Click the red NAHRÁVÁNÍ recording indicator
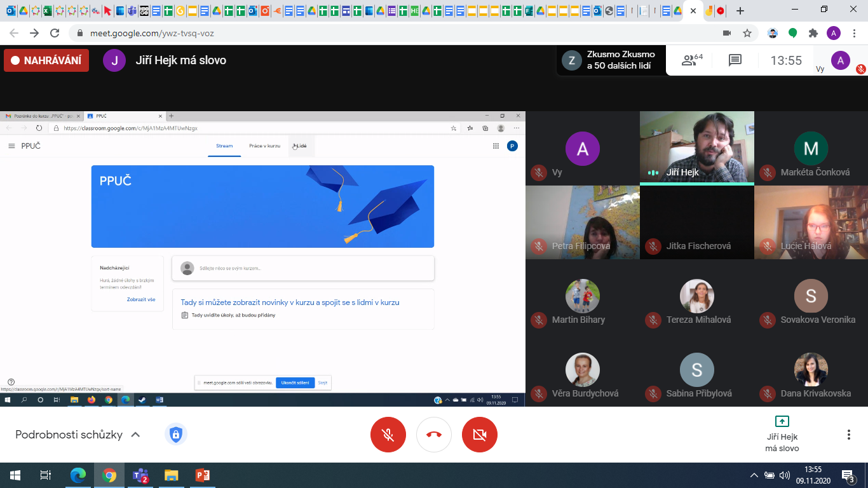This screenshot has height=488, width=868. point(46,60)
